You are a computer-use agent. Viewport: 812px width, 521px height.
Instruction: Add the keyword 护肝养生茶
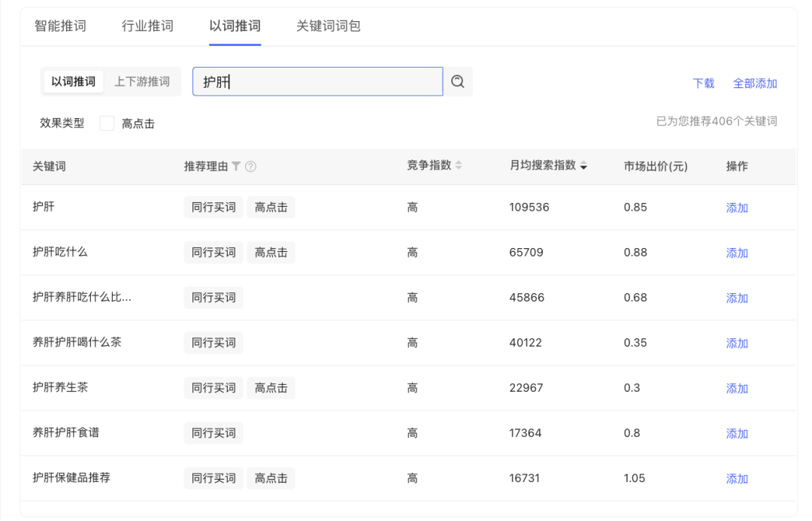(737, 388)
